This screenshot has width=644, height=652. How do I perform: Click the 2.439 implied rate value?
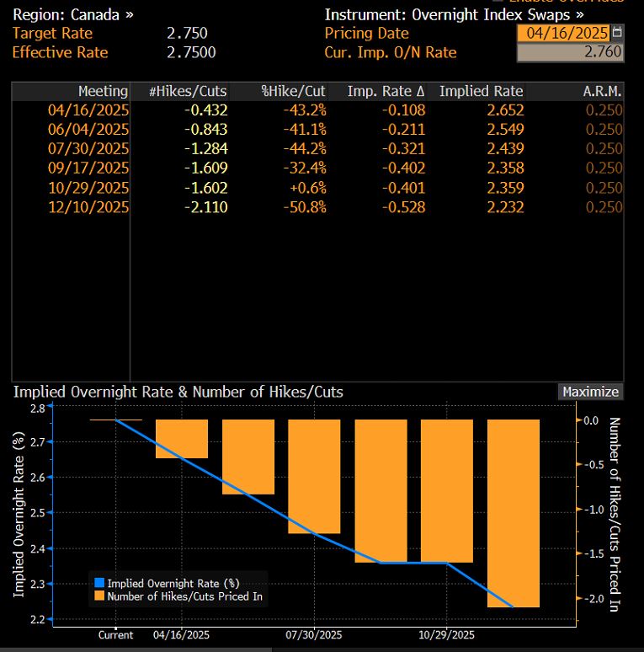pos(505,149)
